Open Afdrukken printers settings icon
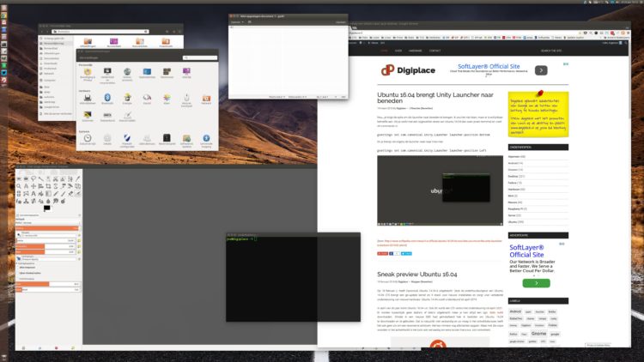 [88, 99]
